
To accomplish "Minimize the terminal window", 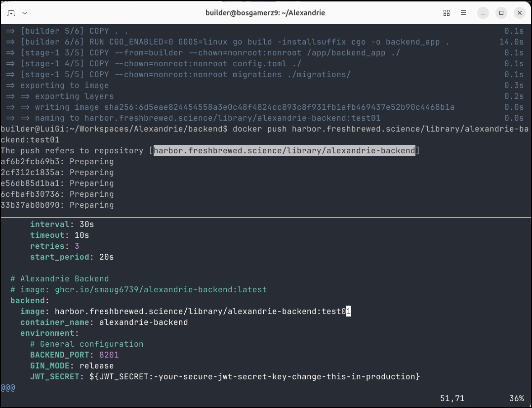I will click(484, 13).
